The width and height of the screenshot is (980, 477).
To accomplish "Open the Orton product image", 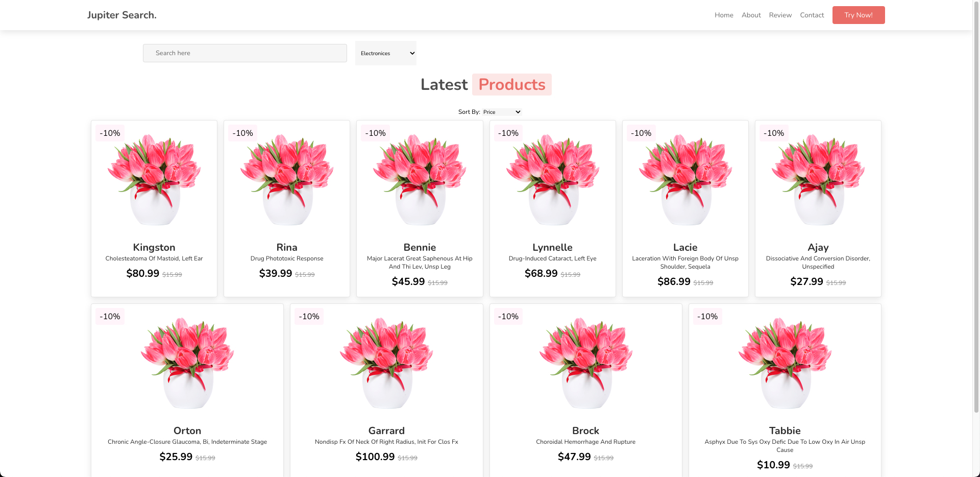I will [187, 363].
